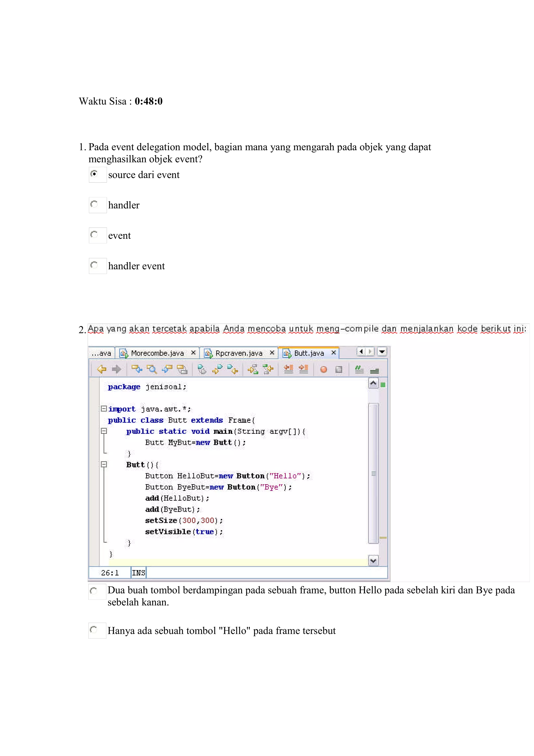Start macro recording with red circle

(x=323, y=369)
